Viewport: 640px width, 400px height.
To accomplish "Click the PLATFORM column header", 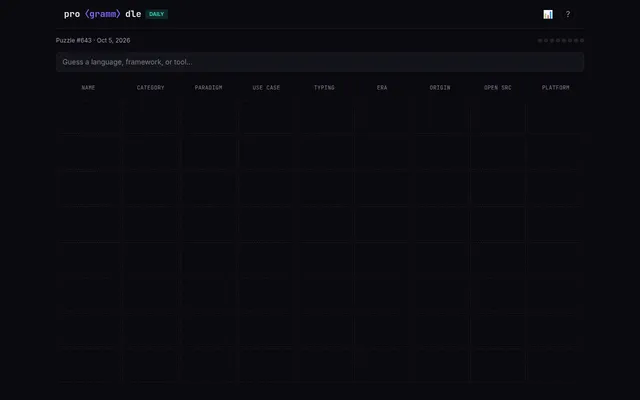I will pyautogui.click(x=556, y=87).
